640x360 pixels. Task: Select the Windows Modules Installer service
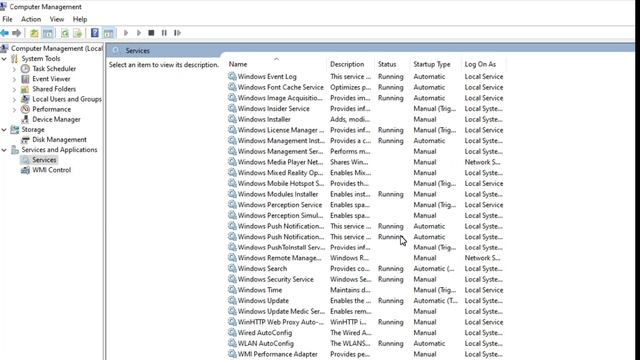click(278, 194)
